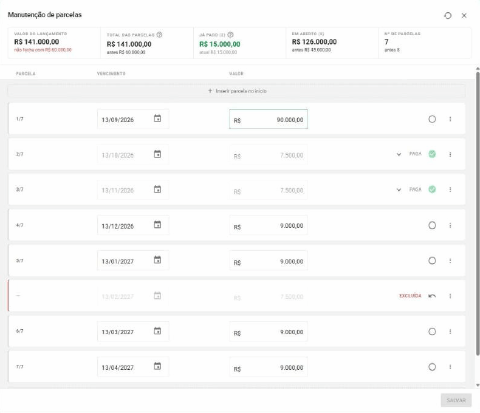This screenshot has width=480, height=413.
Task: Open more options menu for parcela 6/7
Action: [450, 332]
